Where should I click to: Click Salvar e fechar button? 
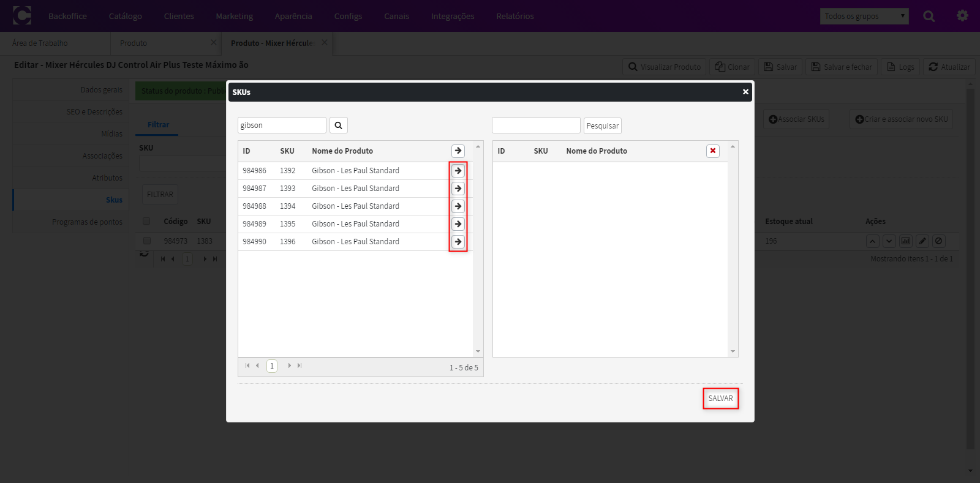pos(842,67)
